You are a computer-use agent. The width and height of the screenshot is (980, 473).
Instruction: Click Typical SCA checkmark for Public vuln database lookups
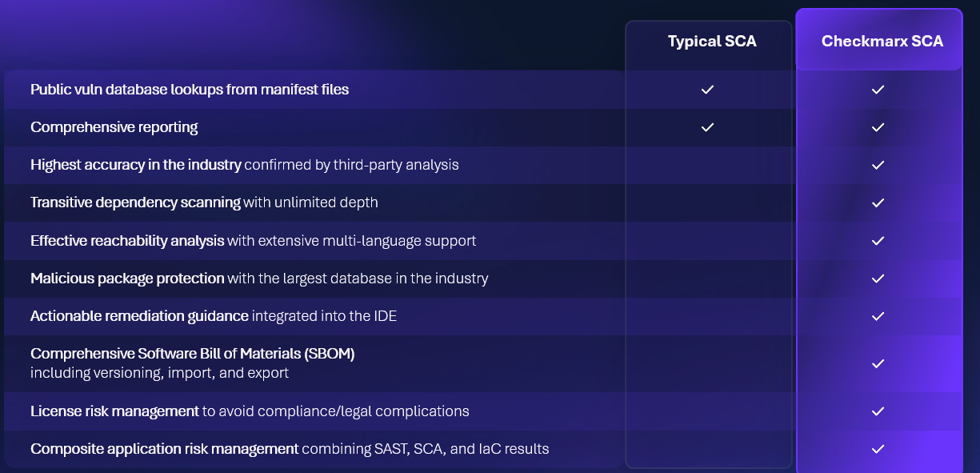tap(707, 90)
